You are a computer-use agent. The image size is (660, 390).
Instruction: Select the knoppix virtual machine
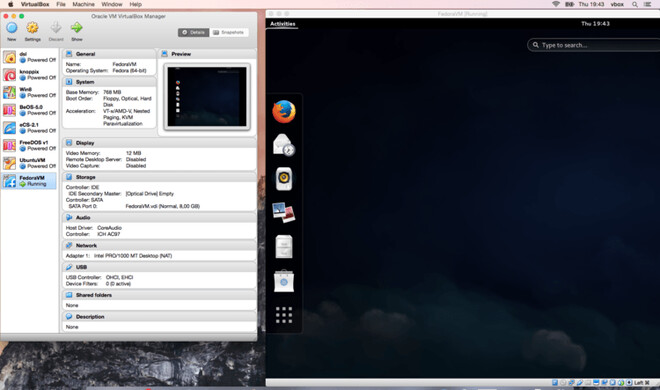coord(29,74)
